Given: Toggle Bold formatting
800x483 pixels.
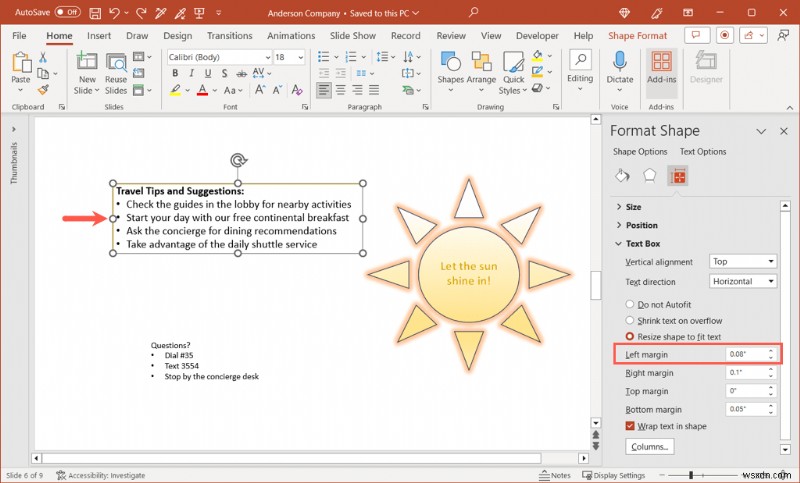Looking at the screenshot, I should click(x=175, y=73).
